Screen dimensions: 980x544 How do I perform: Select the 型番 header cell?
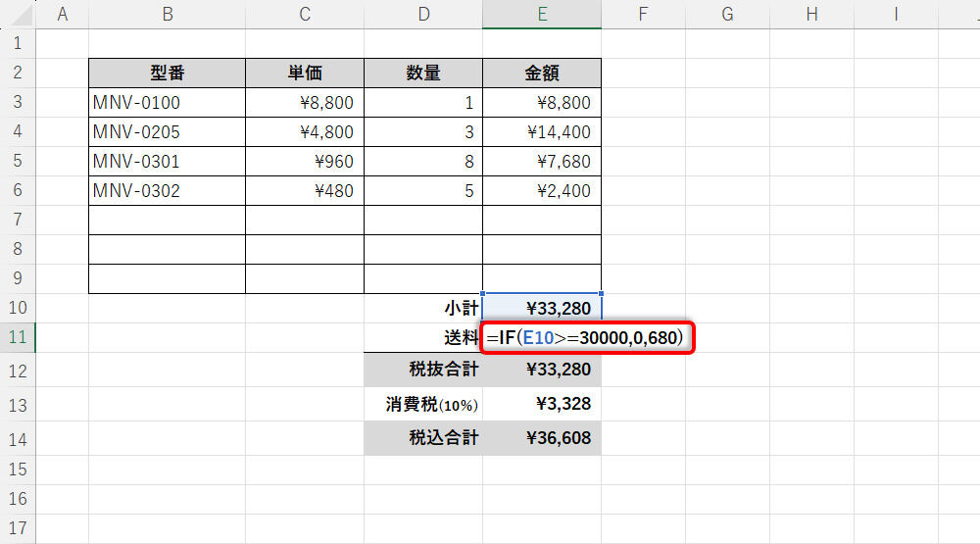click(x=167, y=74)
